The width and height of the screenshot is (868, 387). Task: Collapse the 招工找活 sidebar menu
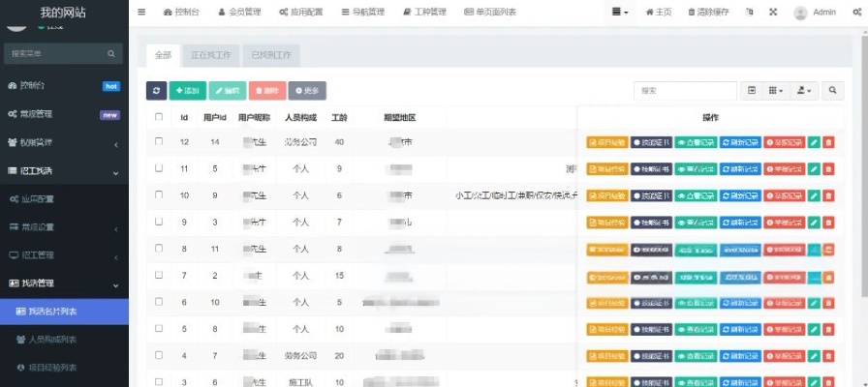pyautogui.click(x=64, y=171)
